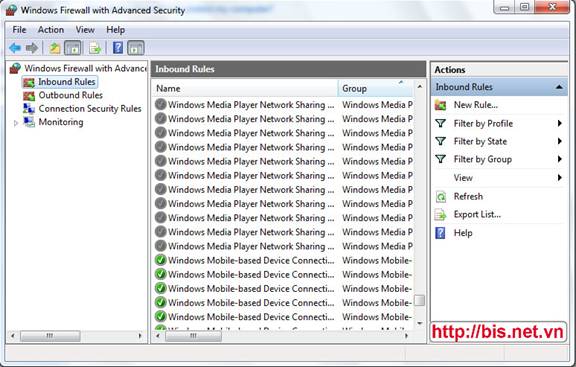Image resolution: width=576 pixels, height=367 pixels.
Task: Click the rules list vertical scrollbar thumb
Action: point(420,300)
